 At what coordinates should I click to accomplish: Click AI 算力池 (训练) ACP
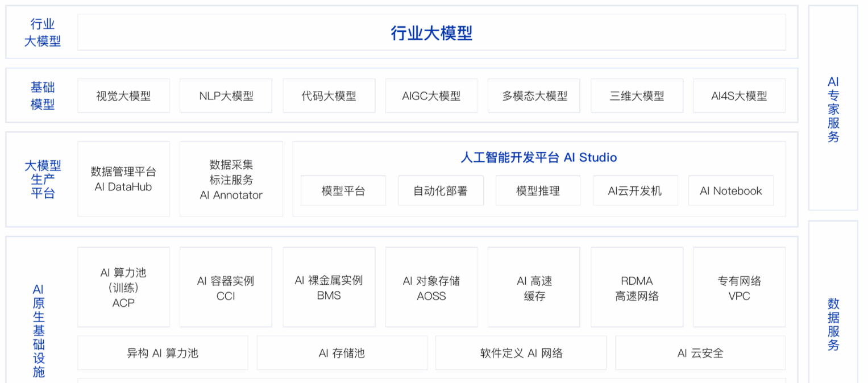pos(123,286)
